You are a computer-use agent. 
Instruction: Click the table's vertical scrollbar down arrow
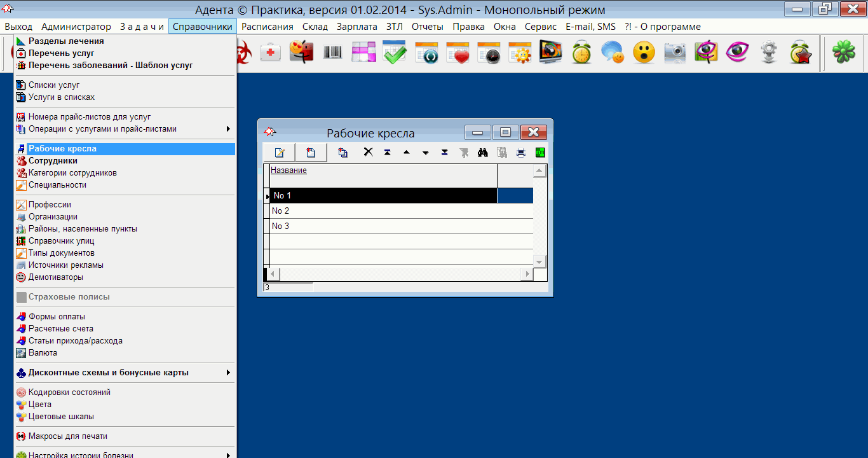coord(539,261)
